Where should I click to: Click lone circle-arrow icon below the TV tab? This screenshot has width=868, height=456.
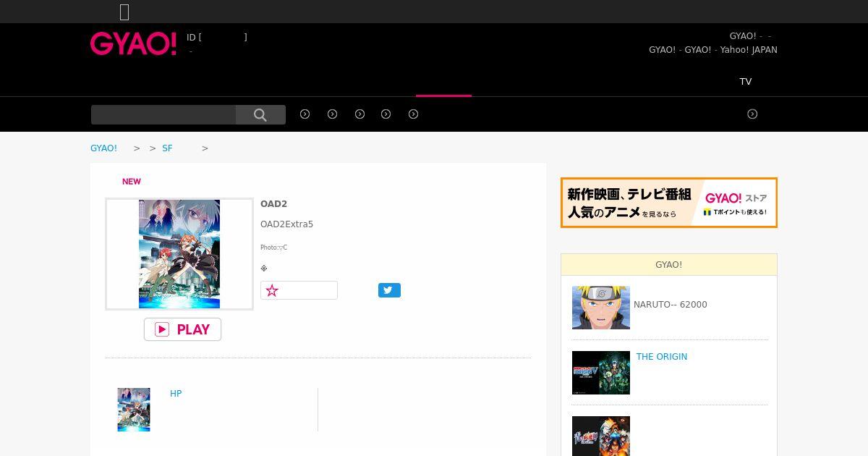(752, 114)
